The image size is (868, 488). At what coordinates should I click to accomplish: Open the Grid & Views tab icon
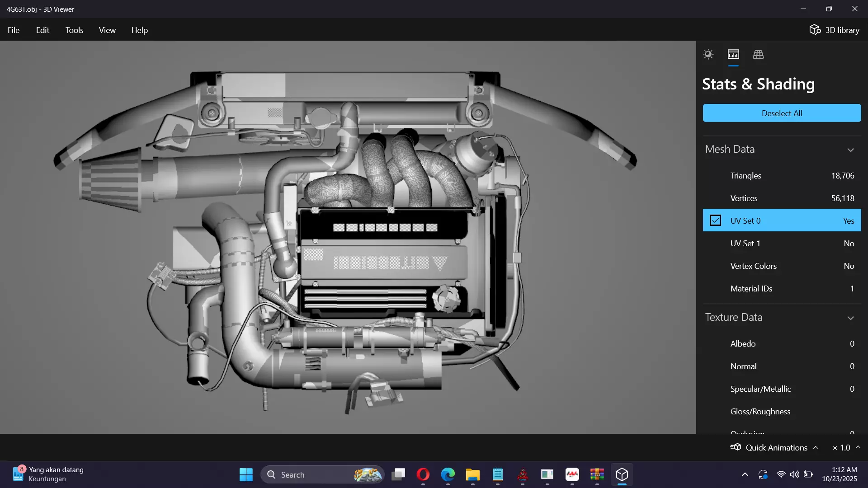(x=758, y=55)
